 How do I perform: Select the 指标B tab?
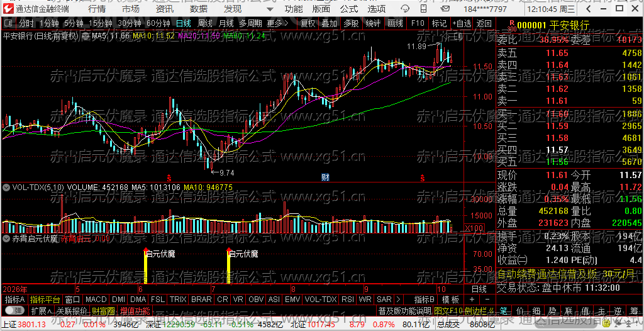coord(425,300)
